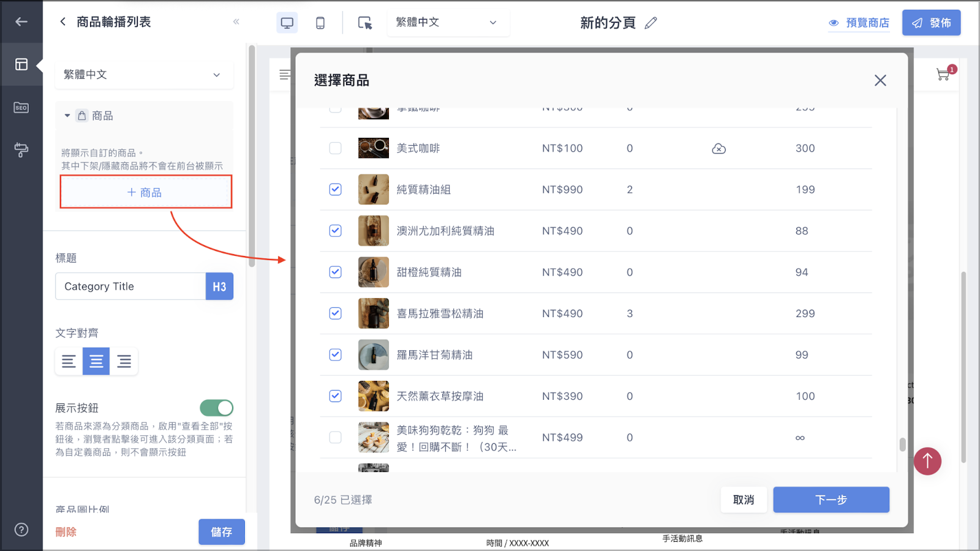Uncheck the 澳洲尤加利純質精油 checkbox
980x551 pixels.
point(335,231)
